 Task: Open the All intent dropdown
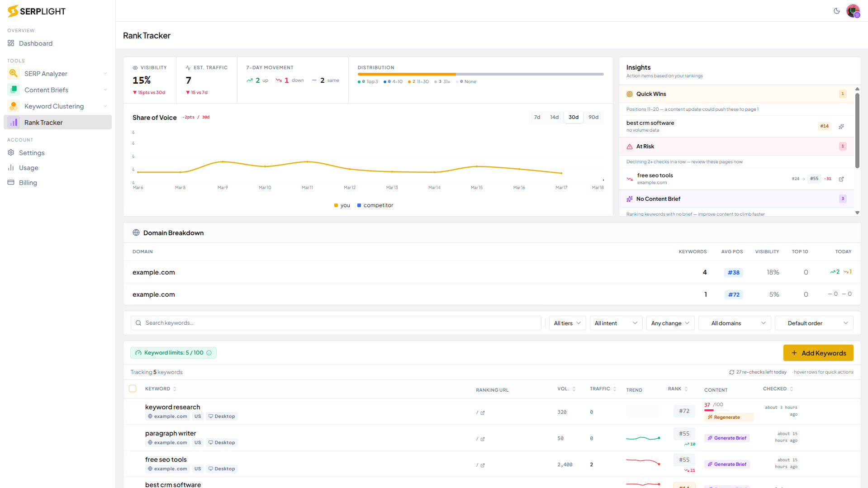[616, 323]
